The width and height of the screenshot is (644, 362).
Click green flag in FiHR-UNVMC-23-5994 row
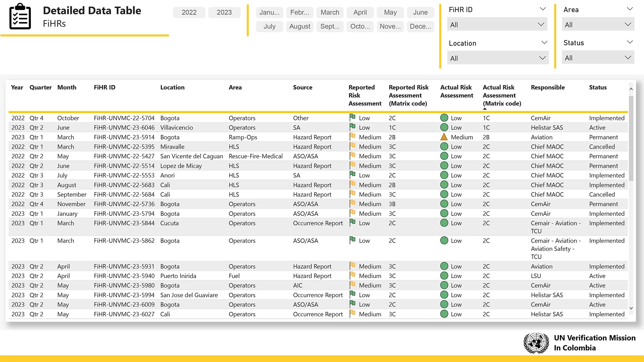pyautogui.click(x=352, y=295)
